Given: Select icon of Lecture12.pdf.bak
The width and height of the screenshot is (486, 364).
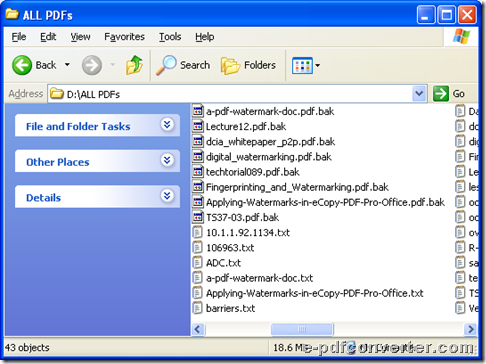Looking at the screenshot, I should pyautogui.click(x=198, y=126).
